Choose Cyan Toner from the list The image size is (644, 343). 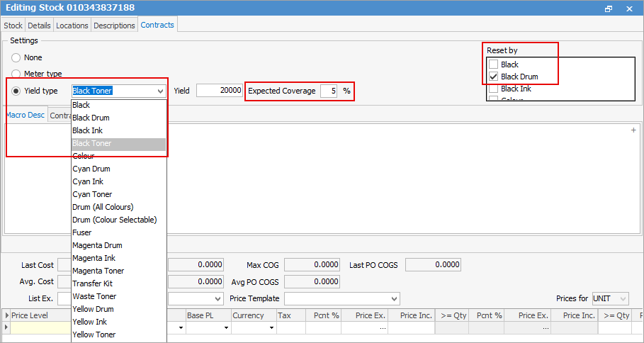[119, 194]
